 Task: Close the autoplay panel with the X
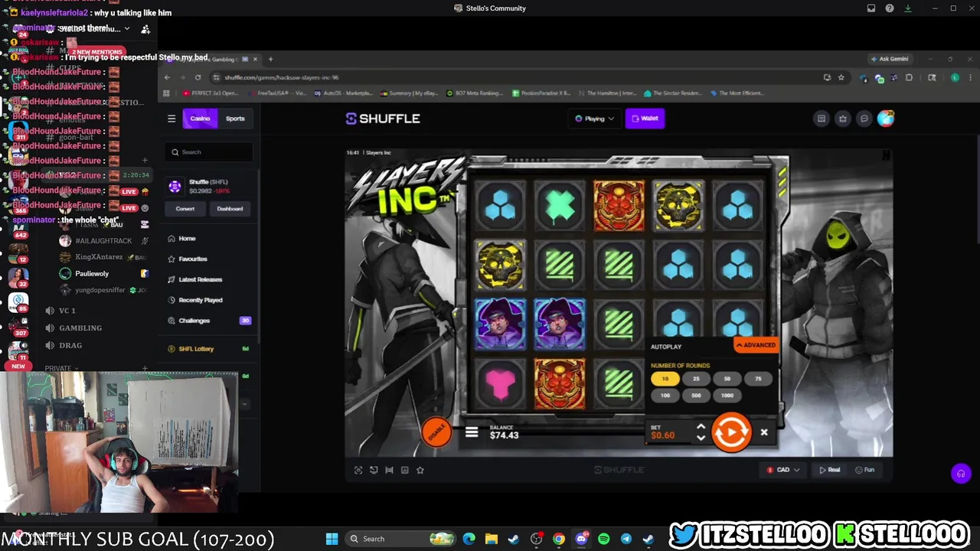tap(764, 432)
